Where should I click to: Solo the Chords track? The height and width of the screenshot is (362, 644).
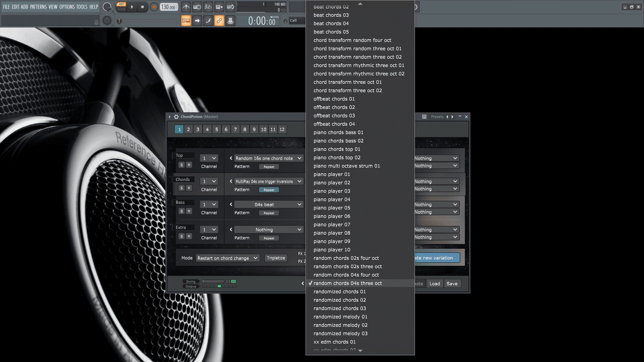tap(181, 188)
